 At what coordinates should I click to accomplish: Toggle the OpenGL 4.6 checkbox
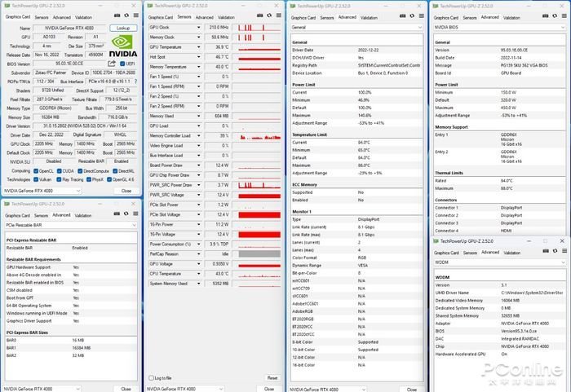109,179
